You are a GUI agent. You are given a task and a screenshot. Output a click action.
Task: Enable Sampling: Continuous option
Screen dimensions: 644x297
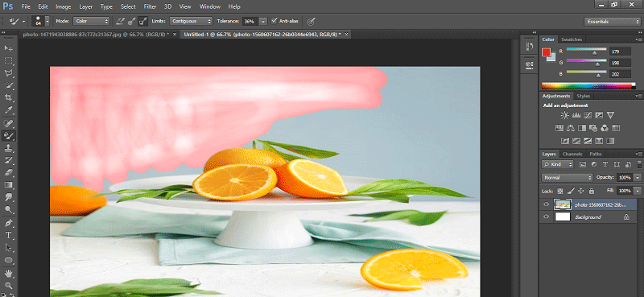(120, 21)
